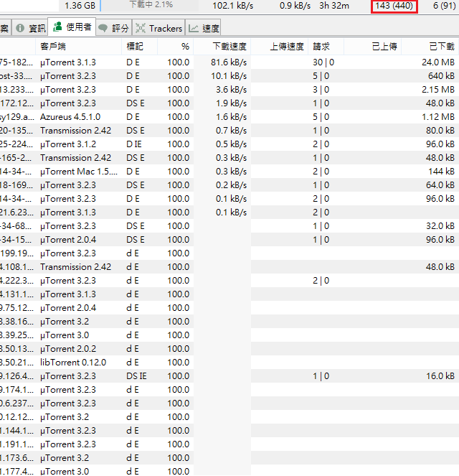The width and height of the screenshot is (459, 476).
Task: Click the 3.6 kB/s download speed cell
Action: (x=232, y=90)
